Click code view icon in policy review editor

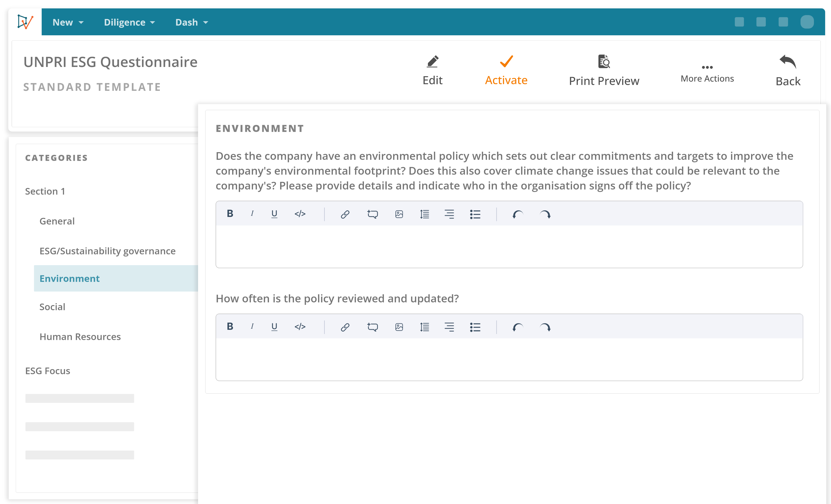(300, 327)
